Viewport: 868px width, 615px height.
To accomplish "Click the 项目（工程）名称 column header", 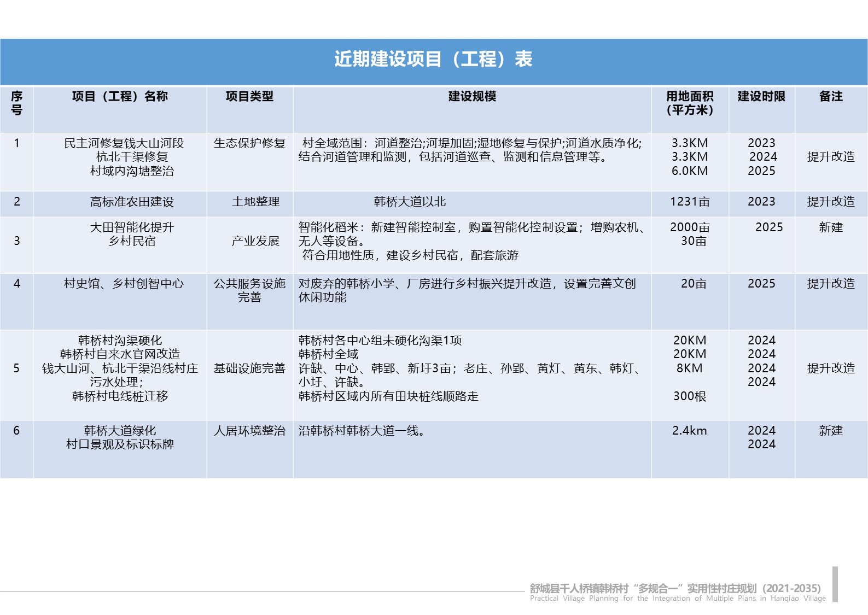I will click(x=120, y=97).
